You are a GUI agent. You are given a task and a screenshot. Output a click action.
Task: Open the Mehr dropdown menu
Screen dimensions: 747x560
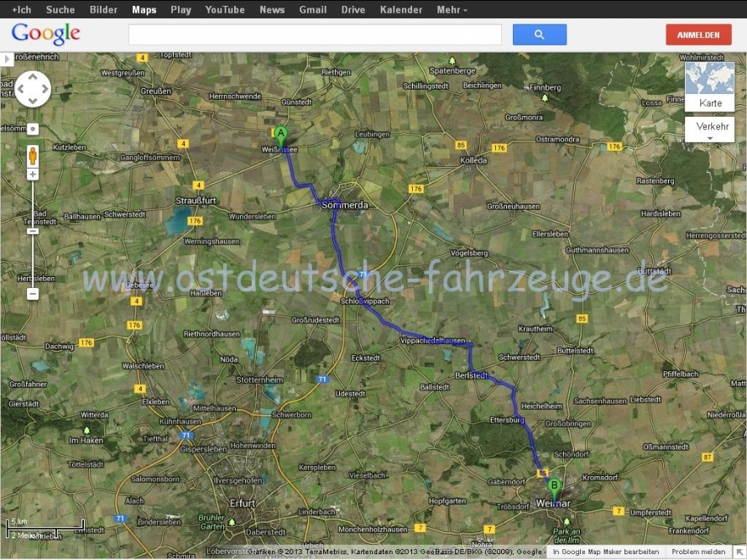point(452,9)
